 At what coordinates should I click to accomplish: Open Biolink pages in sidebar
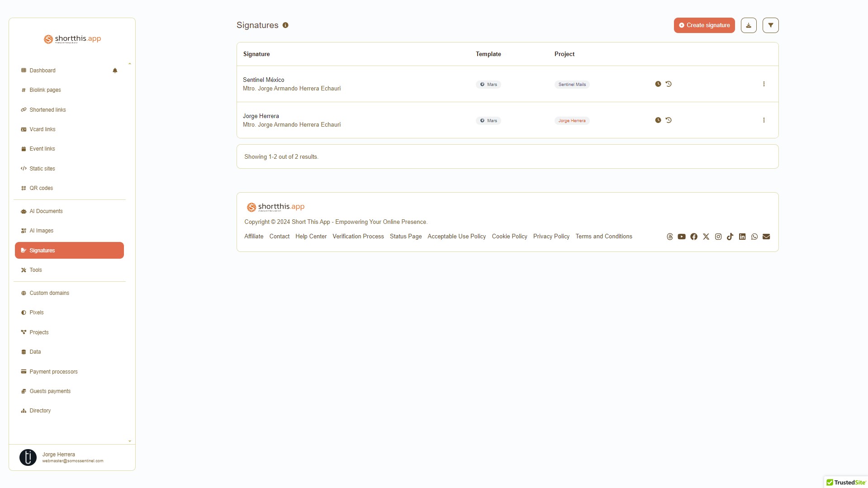point(45,90)
